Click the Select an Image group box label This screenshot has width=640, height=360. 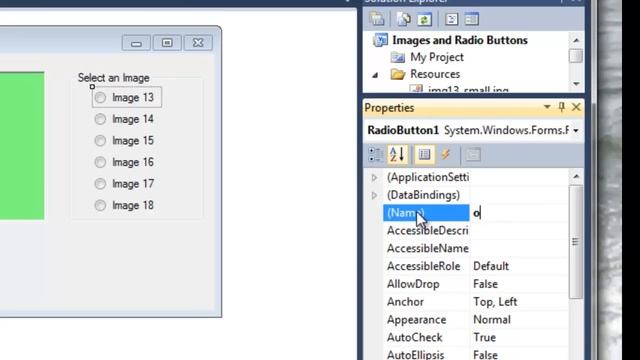[113, 78]
